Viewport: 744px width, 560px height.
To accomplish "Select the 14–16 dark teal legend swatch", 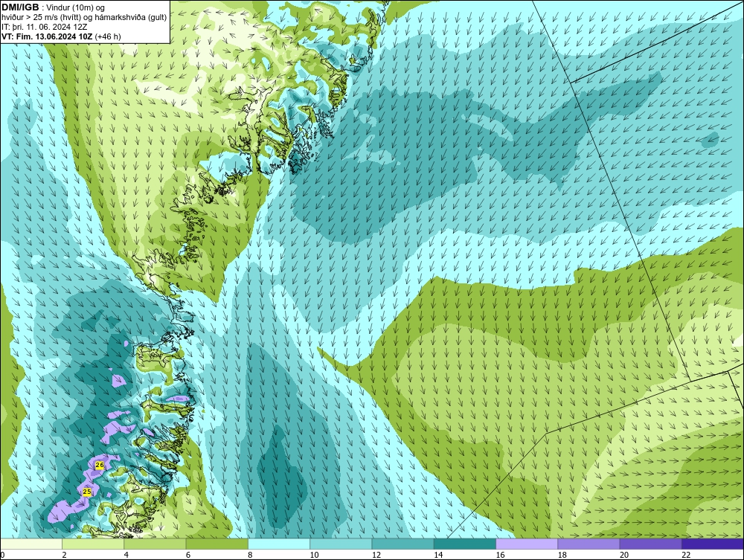I will tap(465, 544).
